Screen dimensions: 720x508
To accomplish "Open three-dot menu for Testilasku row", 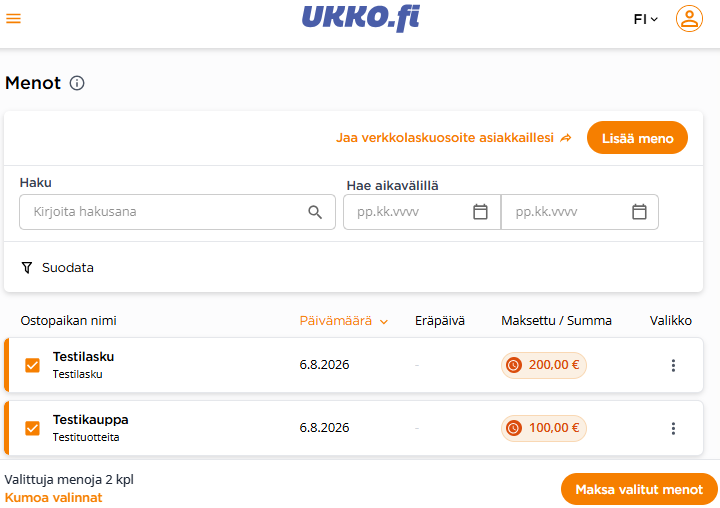I will 673,366.
